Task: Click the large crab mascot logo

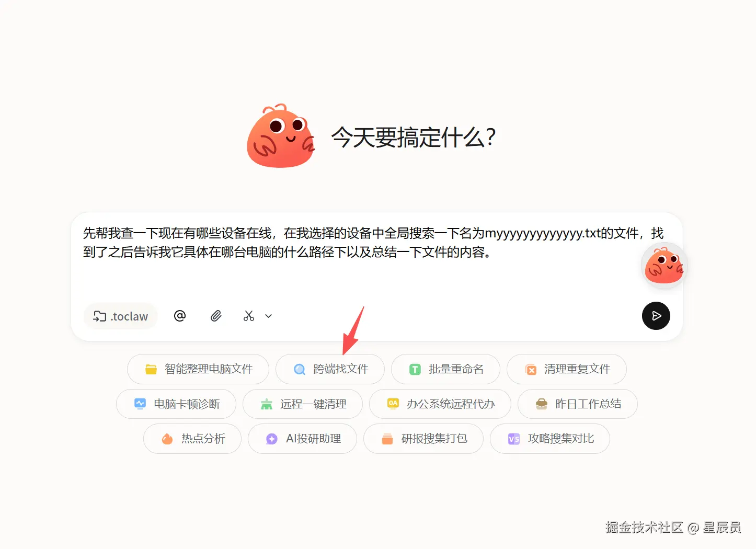Action: coord(280,136)
